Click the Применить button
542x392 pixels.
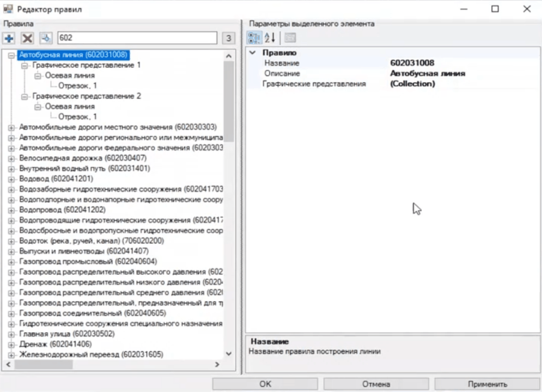(x=487, y=384)
